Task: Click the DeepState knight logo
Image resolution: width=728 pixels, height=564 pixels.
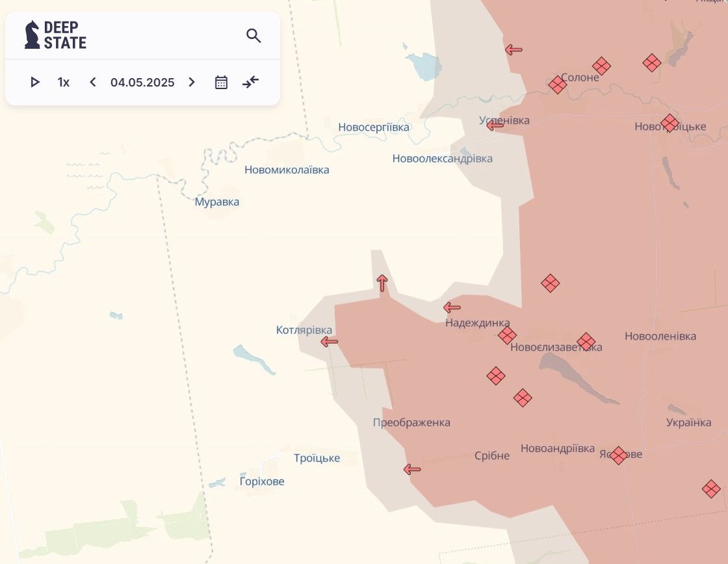Action: pos(32,35)
